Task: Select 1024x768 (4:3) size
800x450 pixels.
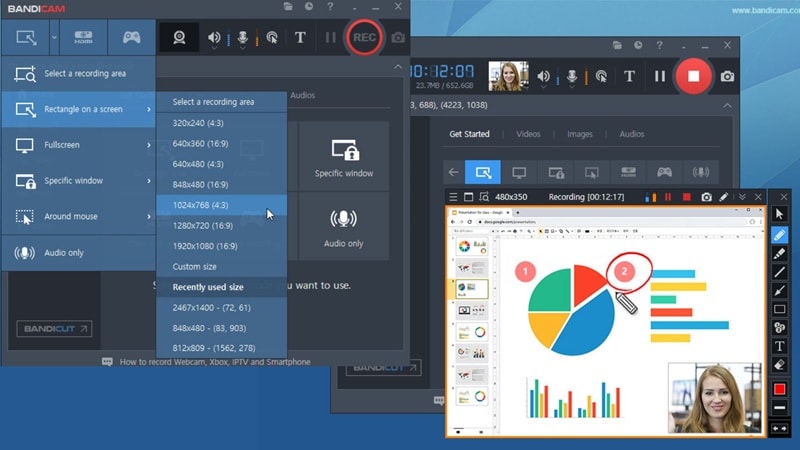Action: pos(221,205)
